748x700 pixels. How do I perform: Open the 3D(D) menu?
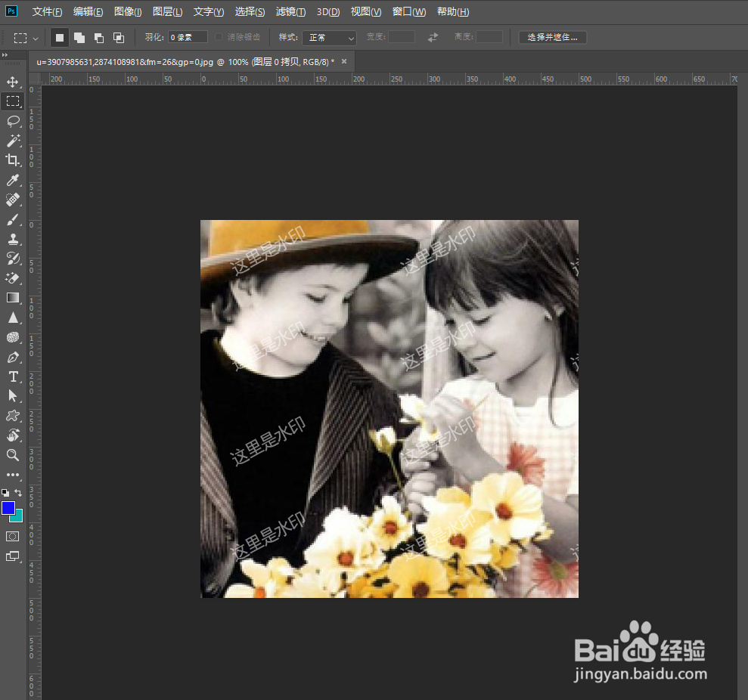328,12
